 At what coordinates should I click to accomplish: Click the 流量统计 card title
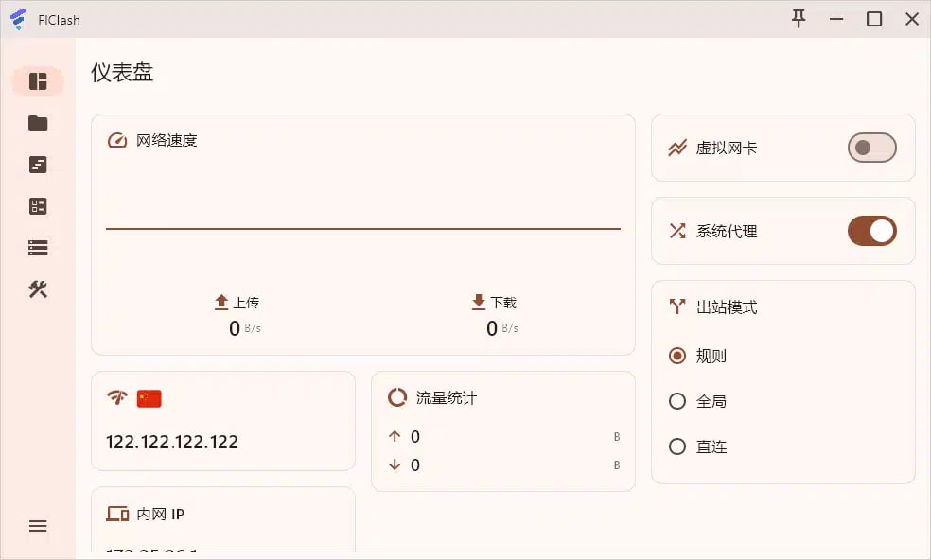(447, 398)
